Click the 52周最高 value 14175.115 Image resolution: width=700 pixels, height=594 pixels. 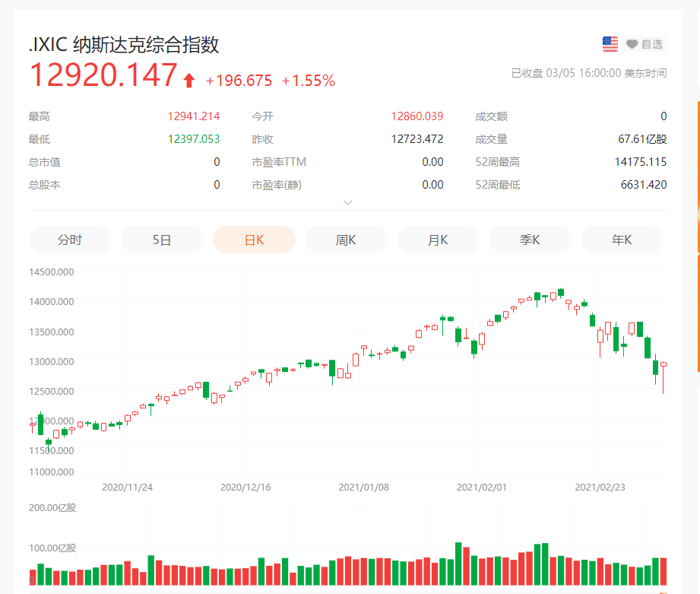pyautogui.click(x=640, y=162)
